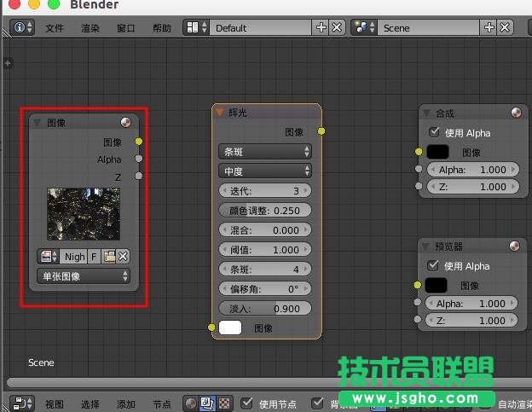Browse images in the image node
532x412 pixels.
49,257
